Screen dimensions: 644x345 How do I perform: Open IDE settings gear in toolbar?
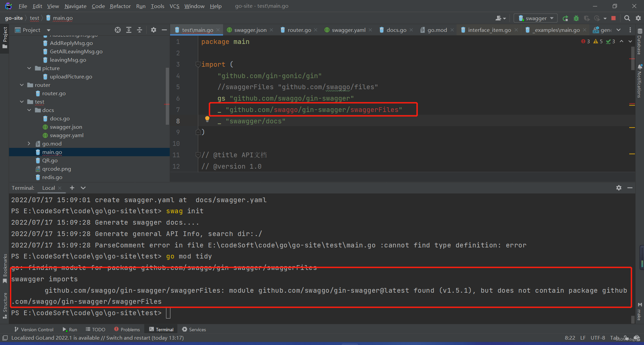638,18
